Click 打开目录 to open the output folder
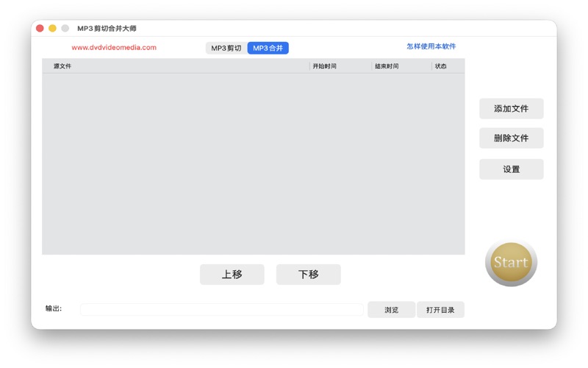The height and width of the screenshot is (368, 588). pyautogui.click(x=440, y=310)
